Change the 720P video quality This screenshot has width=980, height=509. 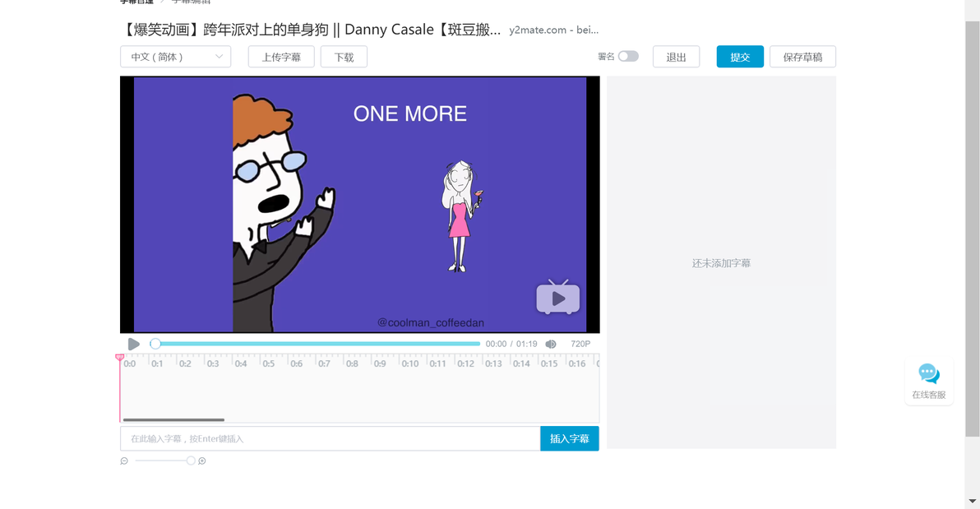point(580,344)
